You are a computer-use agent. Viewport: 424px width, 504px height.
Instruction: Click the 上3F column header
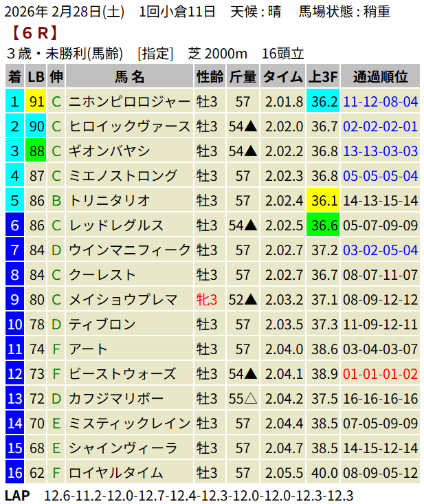[x=324, y=76]
